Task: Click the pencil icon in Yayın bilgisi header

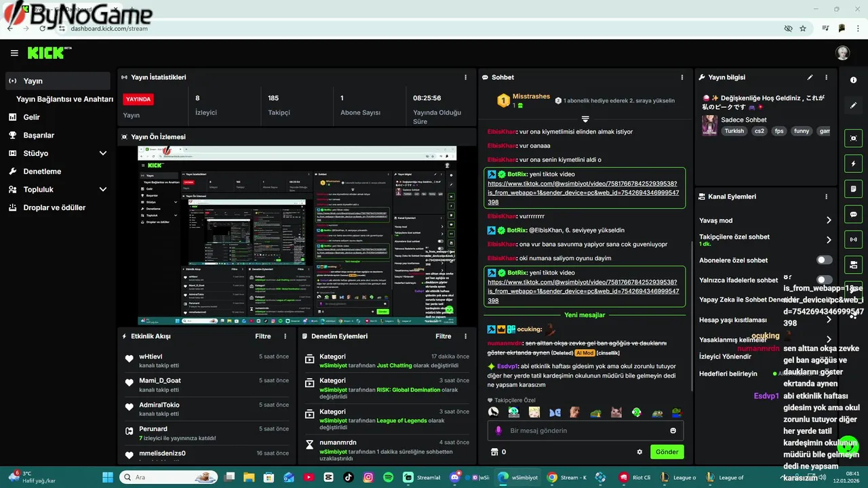Action: [x=810, y=77]
